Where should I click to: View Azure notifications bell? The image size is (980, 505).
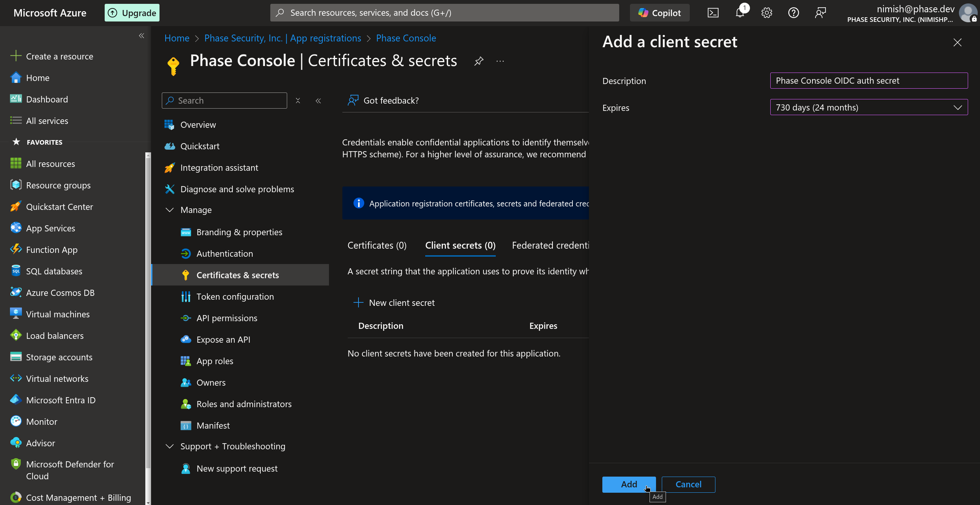click(x=740, y=12)
